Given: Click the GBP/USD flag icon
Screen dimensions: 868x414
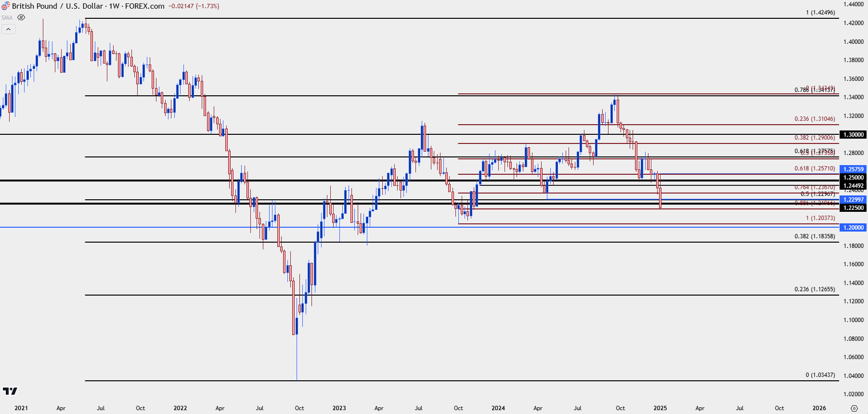Looking at the screenshot, I should [x=5, y=6].
